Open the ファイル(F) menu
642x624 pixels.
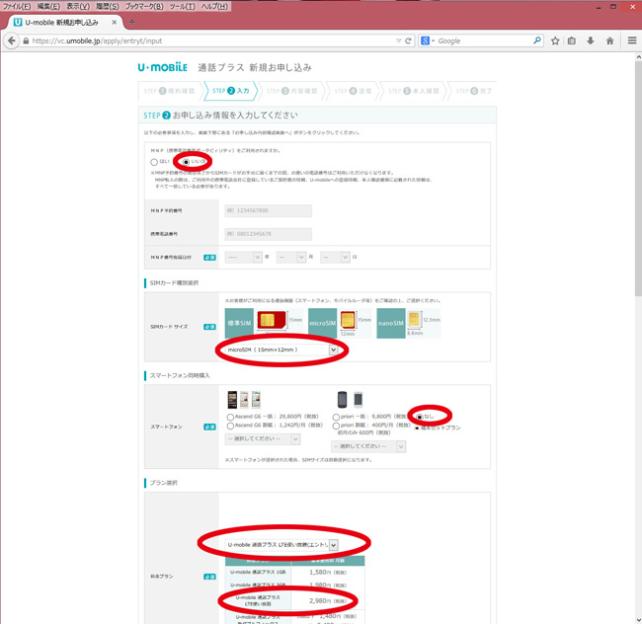click(x=17, y=6)
